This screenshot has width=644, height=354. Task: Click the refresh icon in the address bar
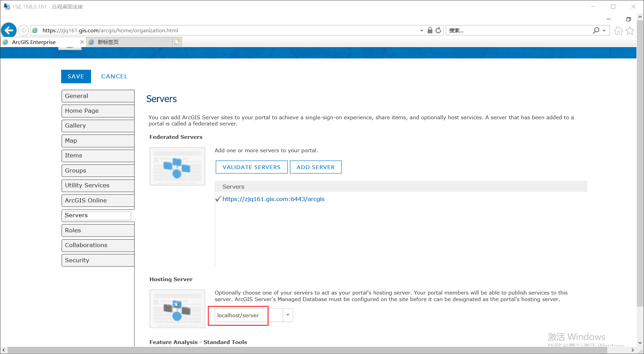(438, 30)
